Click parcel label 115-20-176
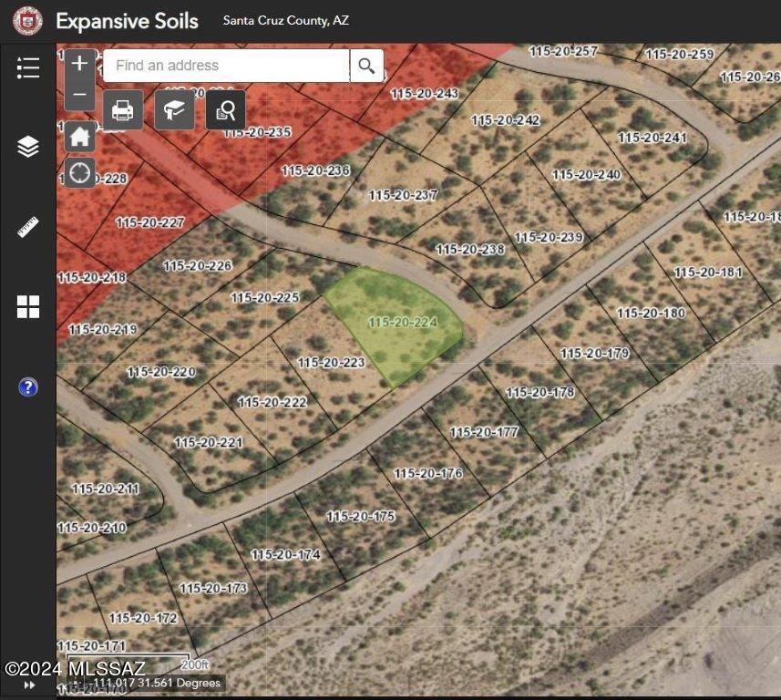This screenshot has height=700, width=781. click(x=428, y=473)
